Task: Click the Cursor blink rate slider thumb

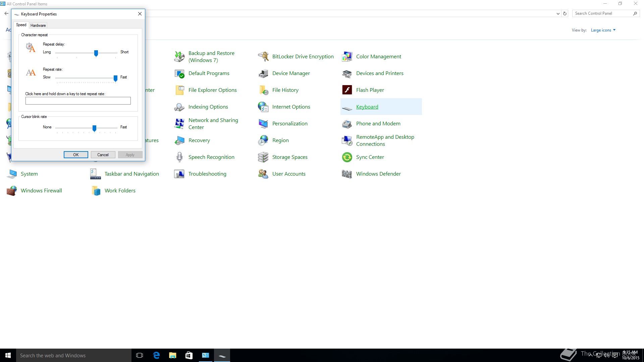Action: 94,128
